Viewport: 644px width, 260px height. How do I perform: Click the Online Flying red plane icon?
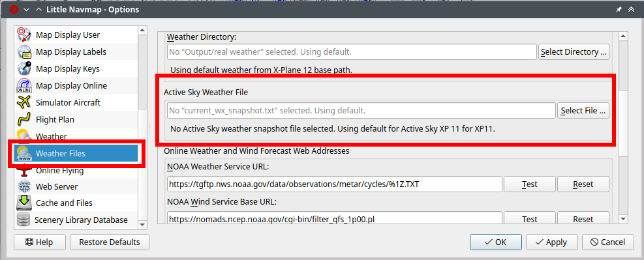coord(24,170)
